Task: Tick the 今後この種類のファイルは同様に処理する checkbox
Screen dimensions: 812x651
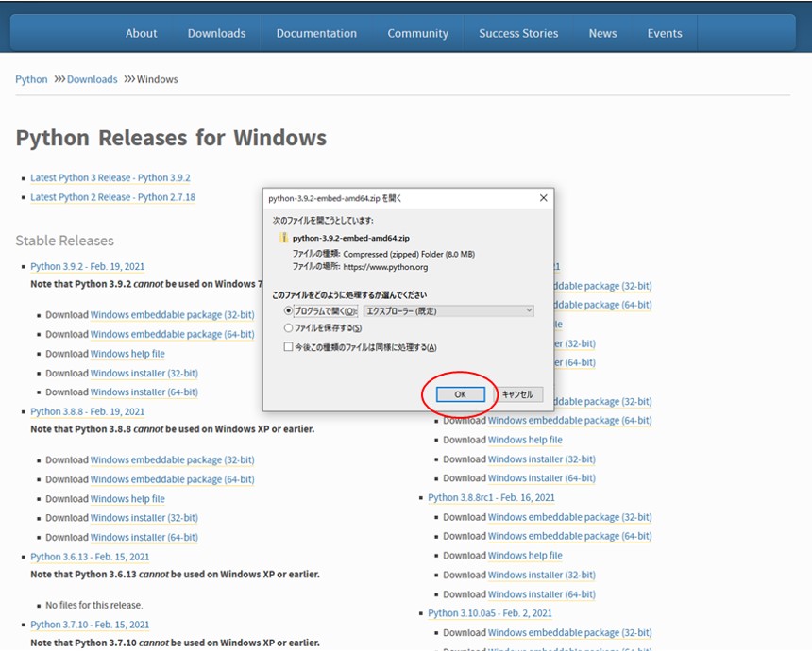Action: coord(288,347)
